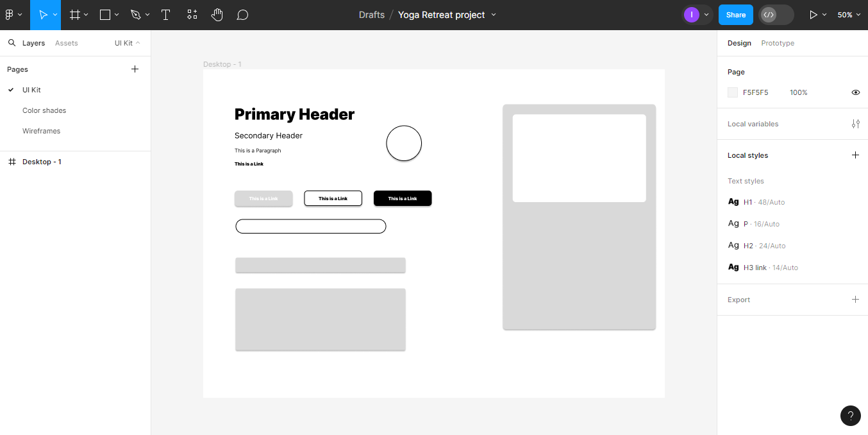Open the Pen tool dropdown arrow
868x435 pixels.
coord(147,15)
